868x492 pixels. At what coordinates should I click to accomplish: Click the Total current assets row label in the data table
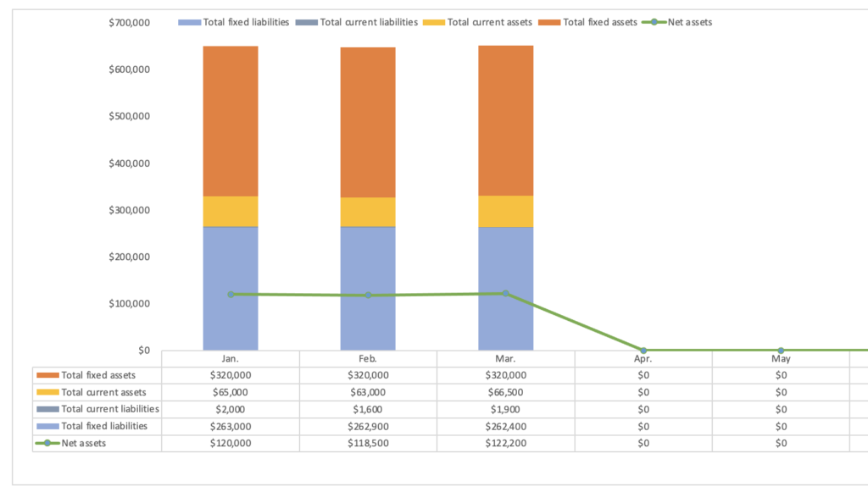click(x=103, y=392)
